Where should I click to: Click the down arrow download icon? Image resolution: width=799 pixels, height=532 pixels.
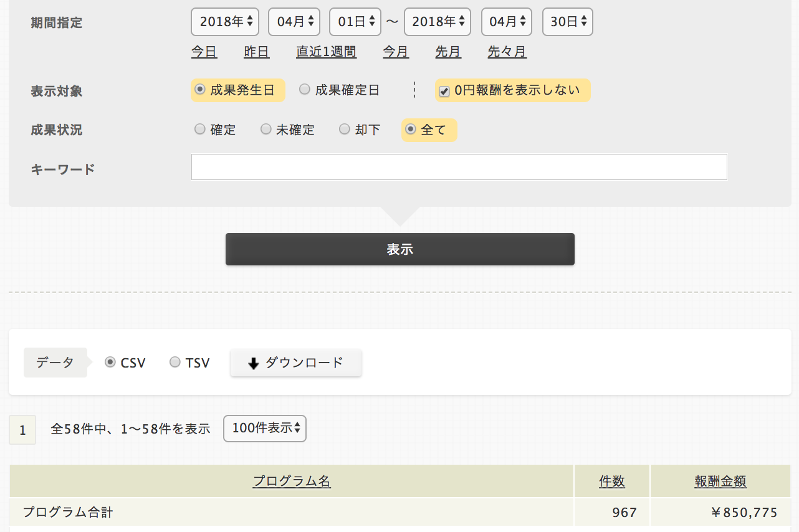[x=253, y=364]
